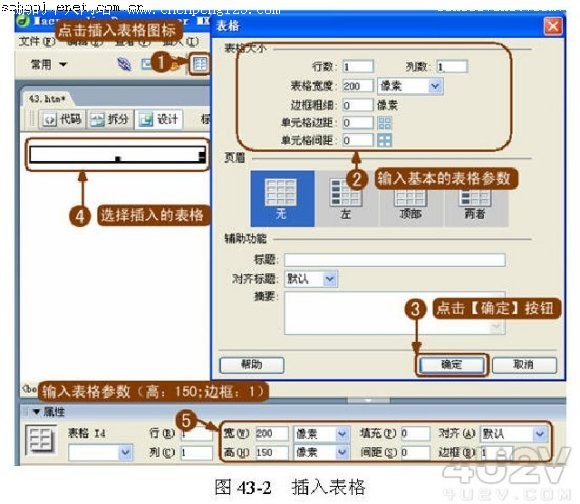
Task: Open the 文件 menu
Action: coord(36,41)
